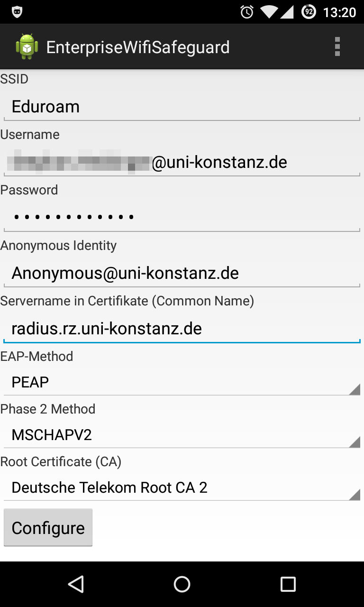Click the Root Certificate (CA) label
The image size is (364, 607).
pyautogui.click(x=61, y=461)
